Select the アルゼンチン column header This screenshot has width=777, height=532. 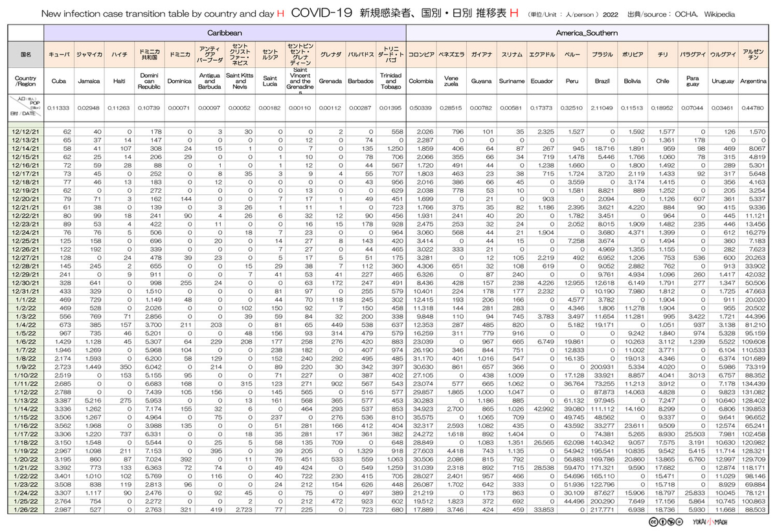(x=753, y=55)
